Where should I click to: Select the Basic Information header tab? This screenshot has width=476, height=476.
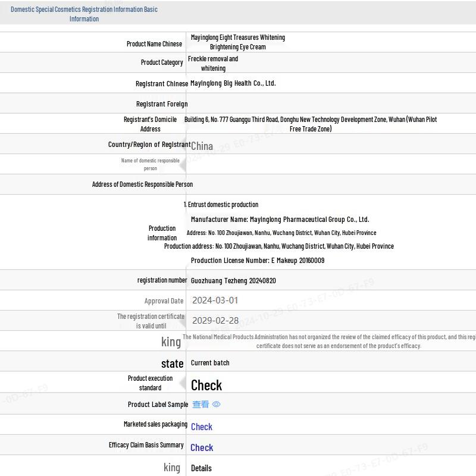84,14
